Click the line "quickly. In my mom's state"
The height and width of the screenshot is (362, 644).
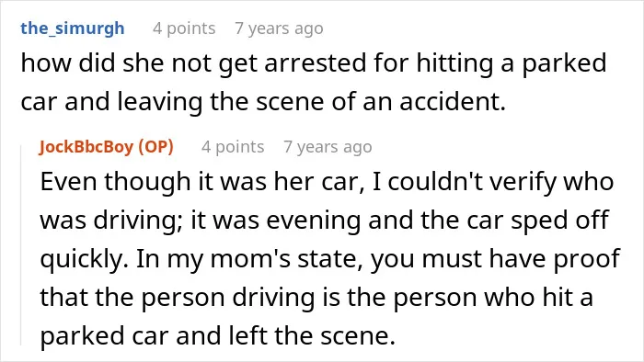coord(329,259)
